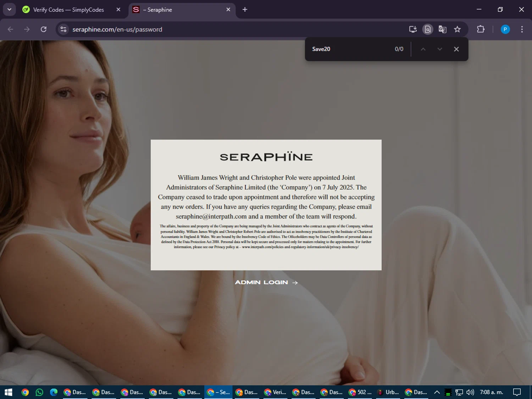Show hidden system tray icons
Screen dimensions: 532x399
pyautogui.click(x=437, y=392)
